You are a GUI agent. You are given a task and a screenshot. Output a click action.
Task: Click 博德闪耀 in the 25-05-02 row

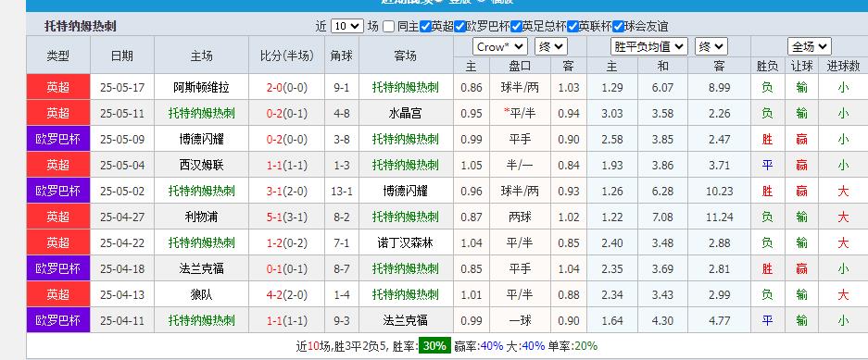coord(406,191)
